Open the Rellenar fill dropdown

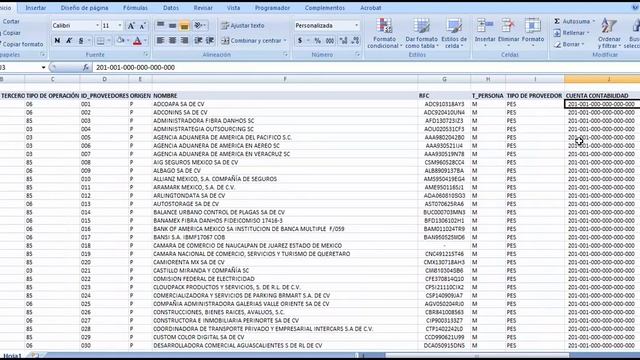[572, 33]
